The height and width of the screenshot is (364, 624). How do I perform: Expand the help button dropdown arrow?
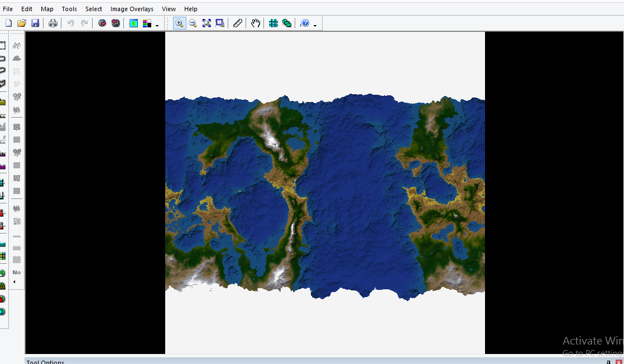[315, 26]
